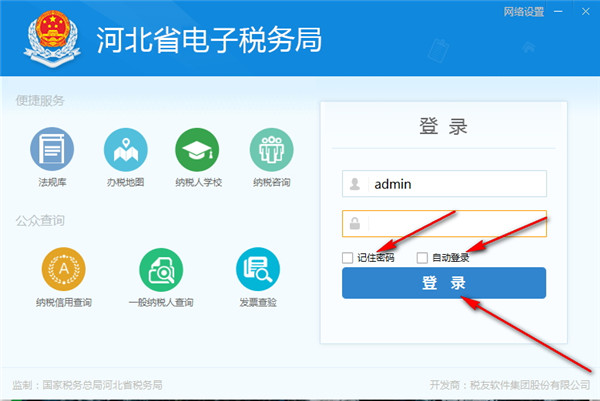Click the blue 登录 button
This screenshot has height=401, width=600.
pyautogui.click(x=444, y=283)
